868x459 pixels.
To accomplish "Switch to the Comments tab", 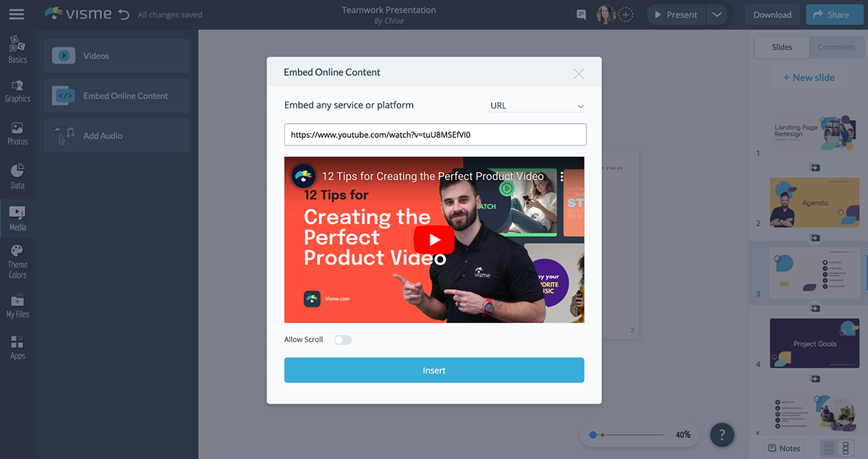I will point(836,47).
